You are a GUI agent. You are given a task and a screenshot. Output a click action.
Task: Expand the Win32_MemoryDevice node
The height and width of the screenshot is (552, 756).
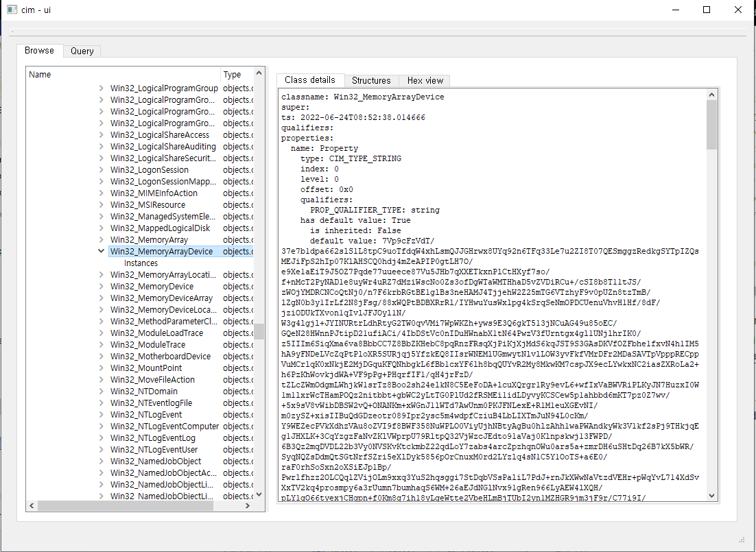click(102, 287)
